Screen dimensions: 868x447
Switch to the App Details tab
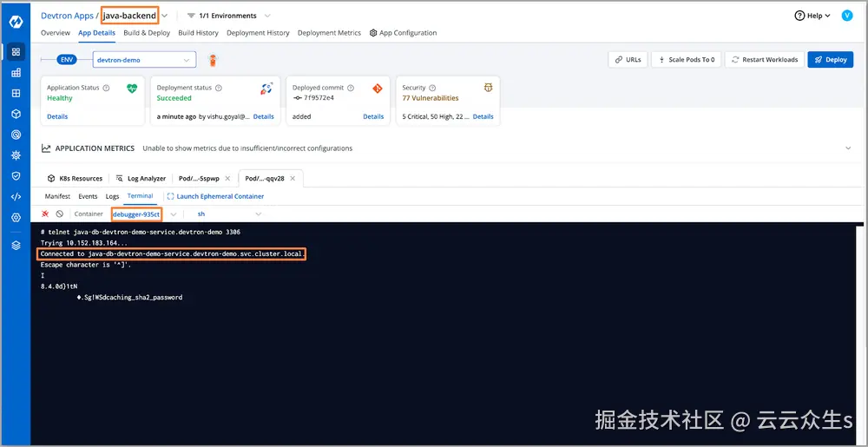pos(97,33)
